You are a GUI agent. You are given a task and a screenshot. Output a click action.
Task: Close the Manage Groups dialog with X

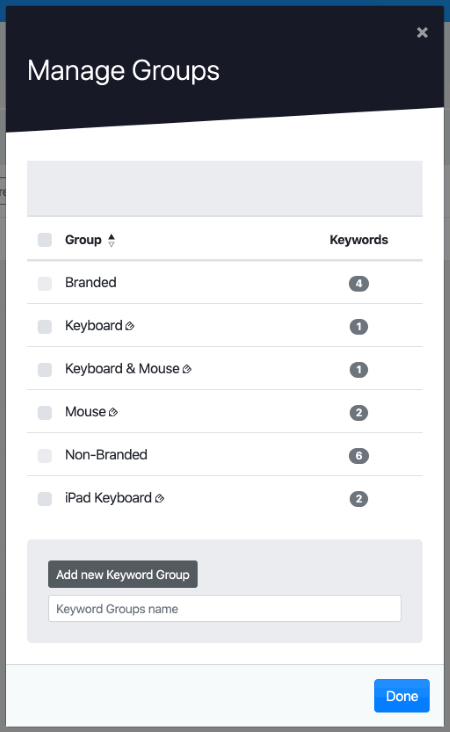coord(422,32)
